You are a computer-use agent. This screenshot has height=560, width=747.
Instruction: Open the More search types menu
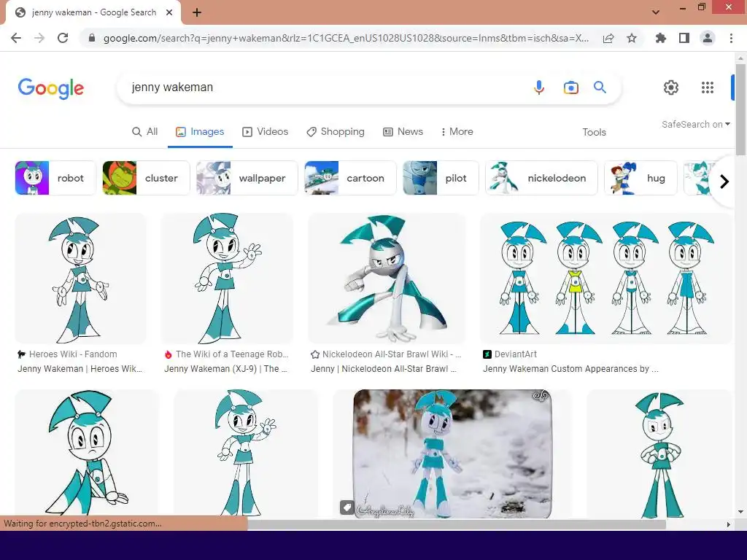[x=457, y=132]
